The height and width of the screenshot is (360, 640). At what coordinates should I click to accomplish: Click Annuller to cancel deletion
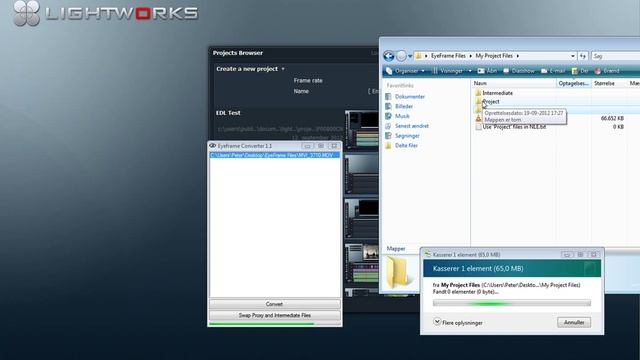pos(574,322)
